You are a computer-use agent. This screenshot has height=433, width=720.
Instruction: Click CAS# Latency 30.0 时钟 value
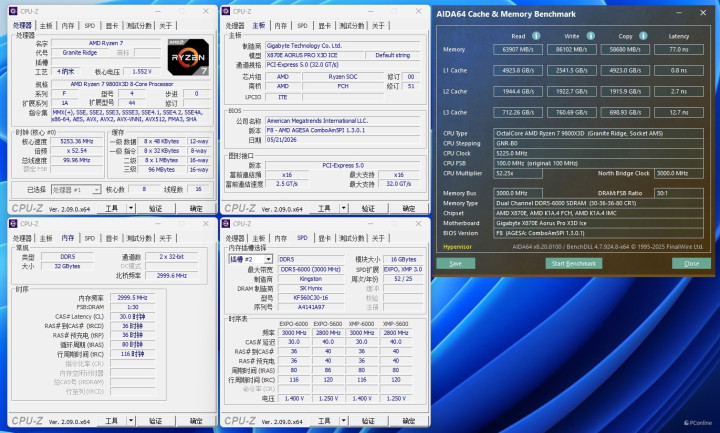point(132,316)
